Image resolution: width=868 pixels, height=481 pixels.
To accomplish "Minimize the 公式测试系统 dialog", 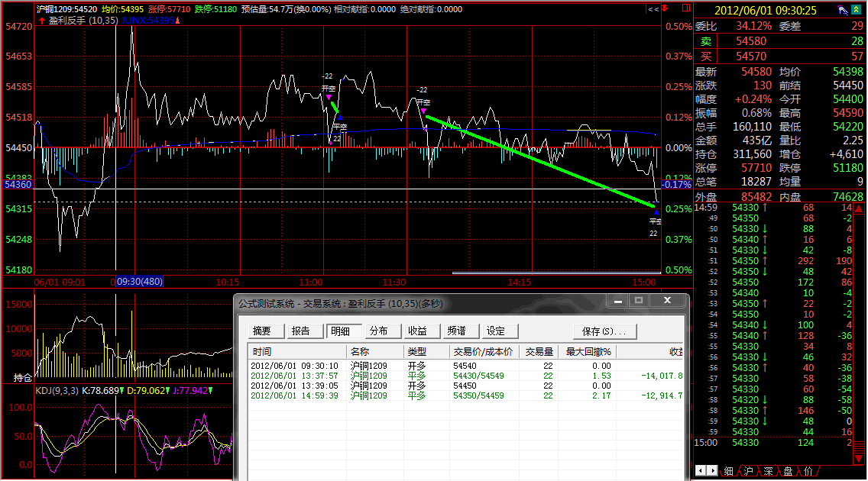I will [618, 301].
